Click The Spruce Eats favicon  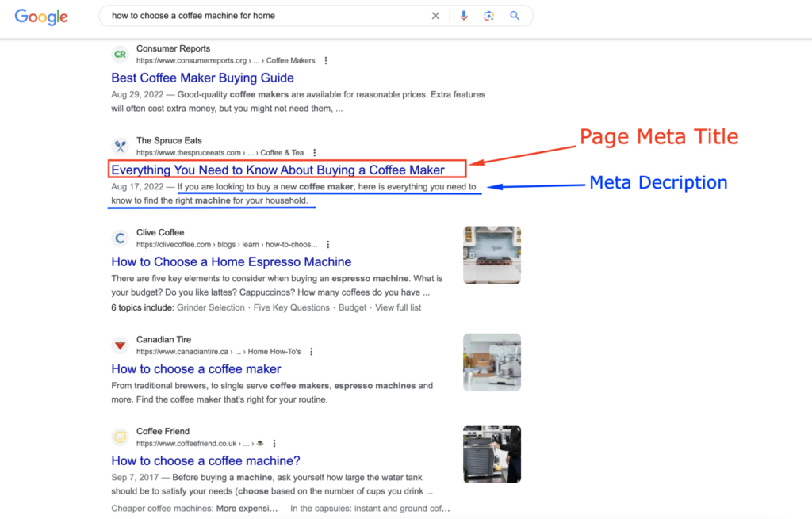coord(121,147)
